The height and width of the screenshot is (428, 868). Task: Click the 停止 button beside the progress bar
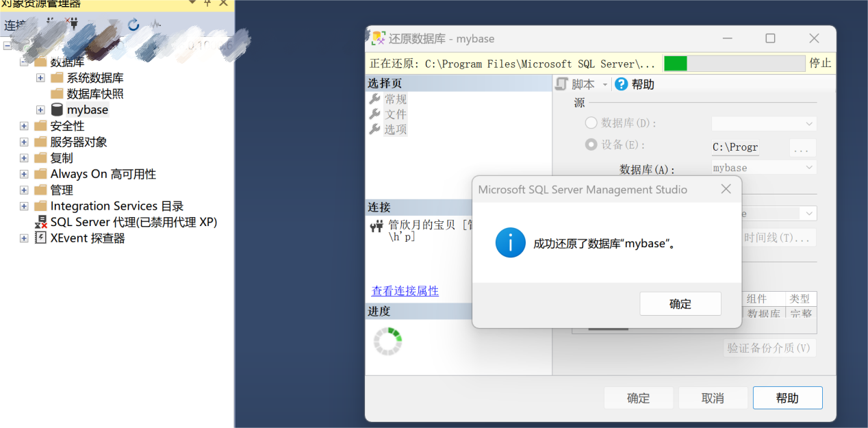(821, 63)
